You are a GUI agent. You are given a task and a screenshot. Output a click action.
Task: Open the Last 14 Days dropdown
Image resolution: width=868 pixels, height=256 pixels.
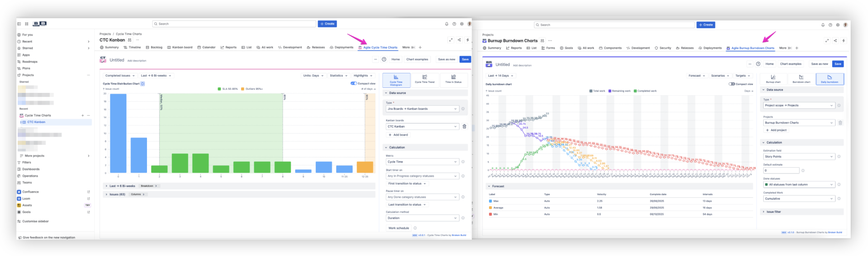point(500,76)
